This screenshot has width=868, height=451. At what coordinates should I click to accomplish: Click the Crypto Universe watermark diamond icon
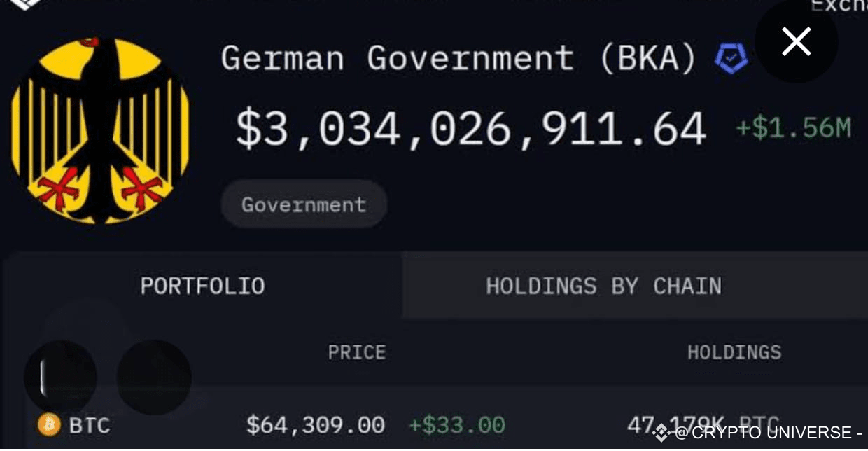click(x=661, y=433)
